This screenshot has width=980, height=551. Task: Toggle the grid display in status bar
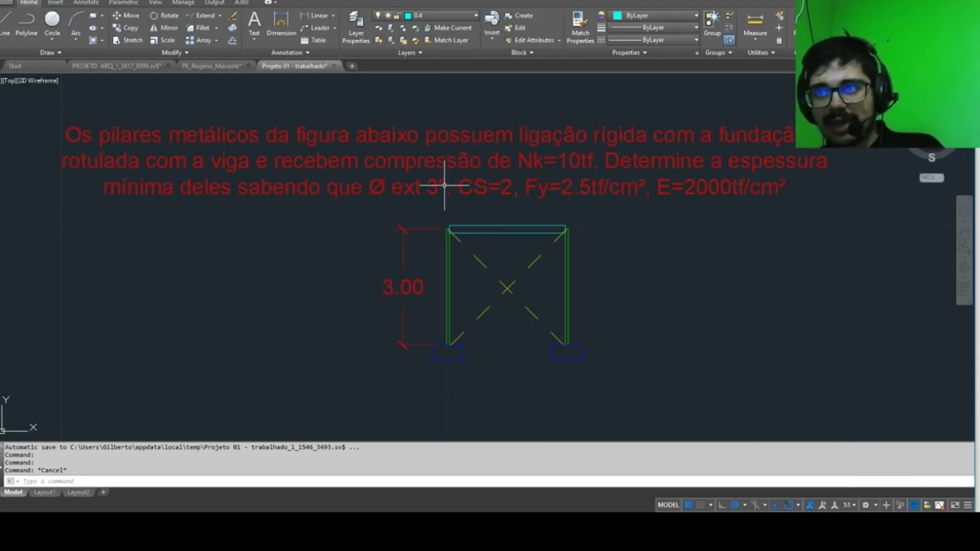tap(688, 505)
